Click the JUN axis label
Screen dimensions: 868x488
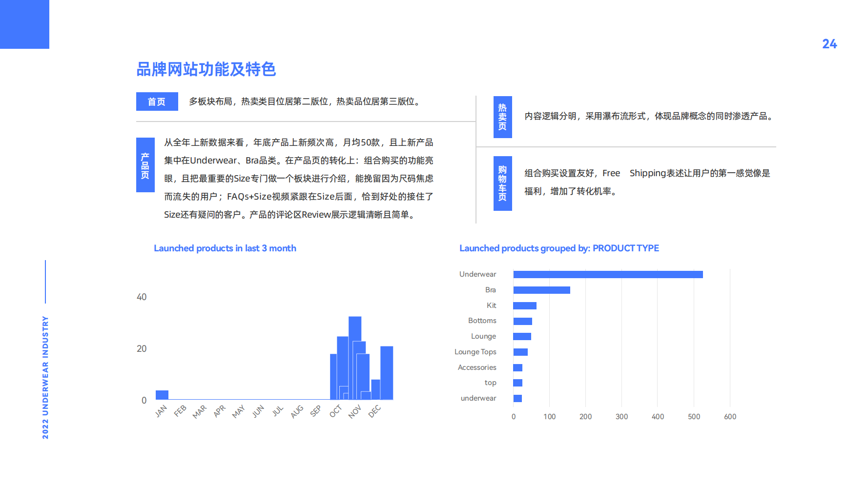[258, 411]
